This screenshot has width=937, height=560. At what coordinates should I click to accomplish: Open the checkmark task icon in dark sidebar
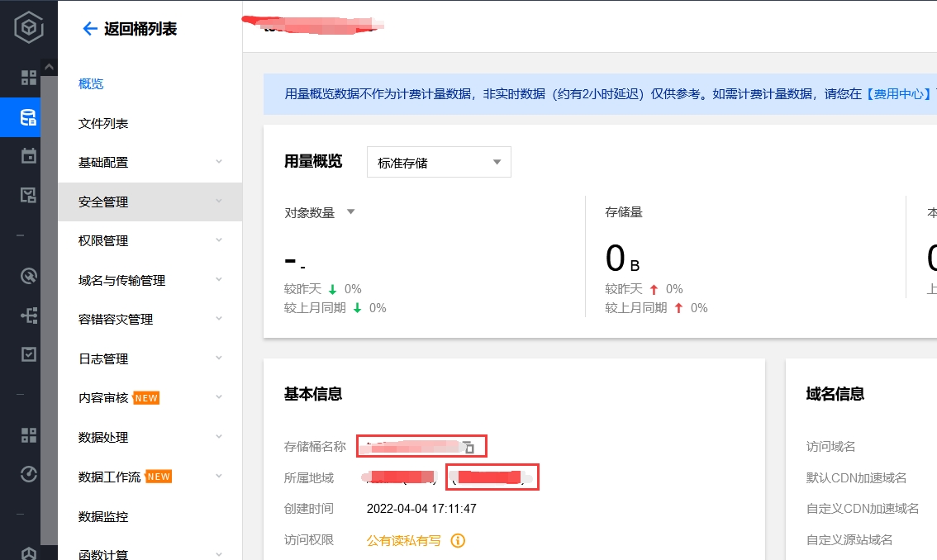click(29, 354)
